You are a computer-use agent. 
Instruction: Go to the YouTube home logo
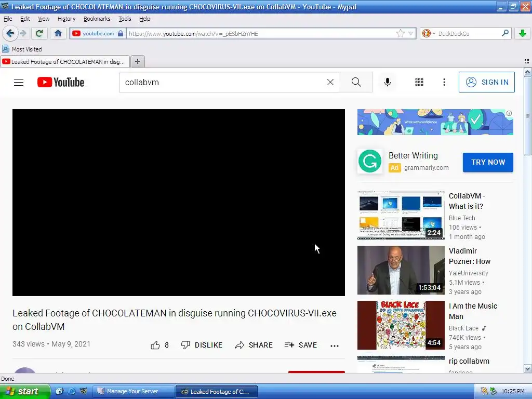click(x=61, y=82)
